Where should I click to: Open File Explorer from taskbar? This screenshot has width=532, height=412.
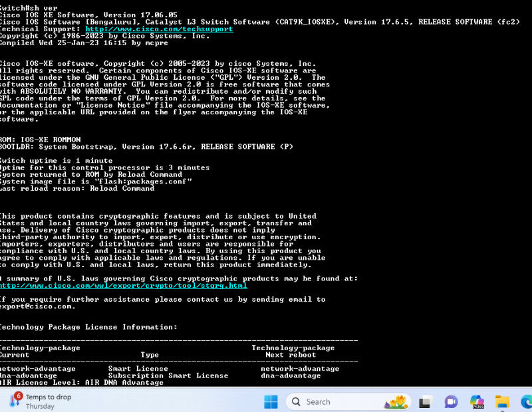coord(503,402)
